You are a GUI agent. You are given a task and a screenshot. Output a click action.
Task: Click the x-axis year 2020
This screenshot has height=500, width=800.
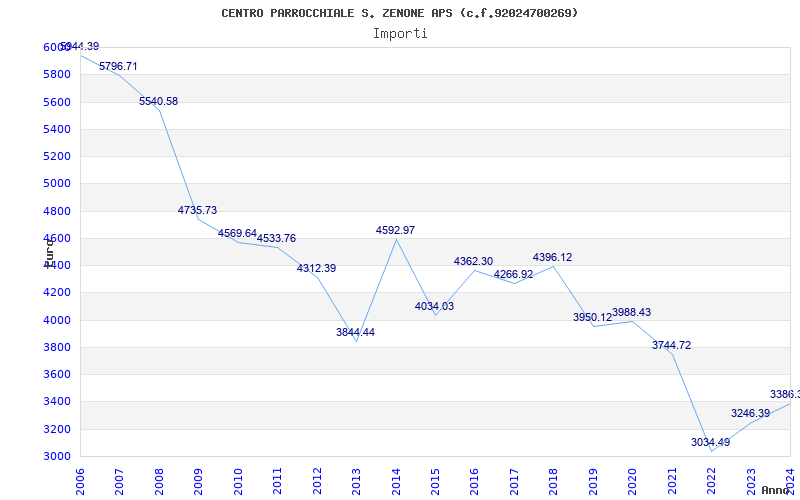tap(633, 482)
